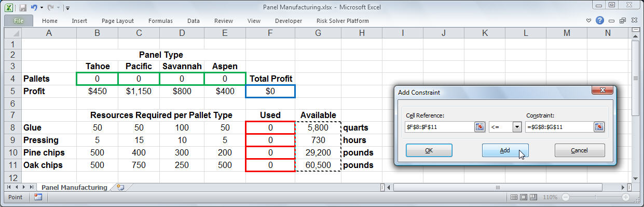The height and width of the screenshot is (207, 644).
Task: Click the Add button in Add Constraint dialog
Action: [505, 150]
